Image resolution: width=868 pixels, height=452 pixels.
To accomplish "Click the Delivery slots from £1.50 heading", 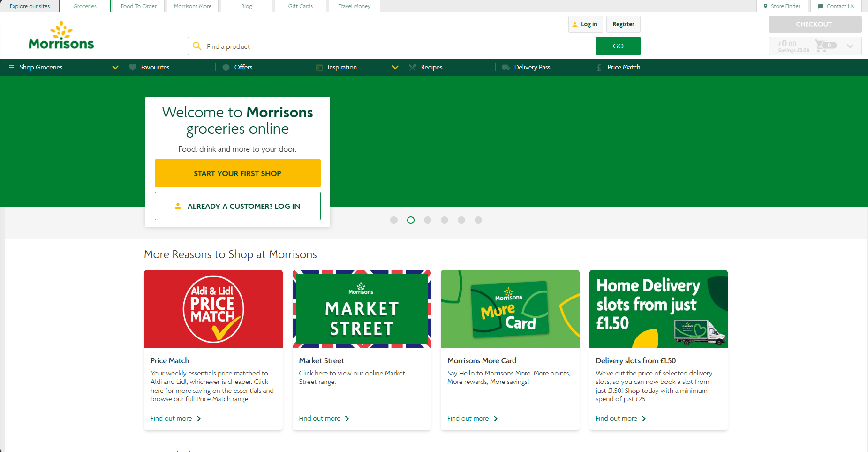I will [x=636, y=360].
